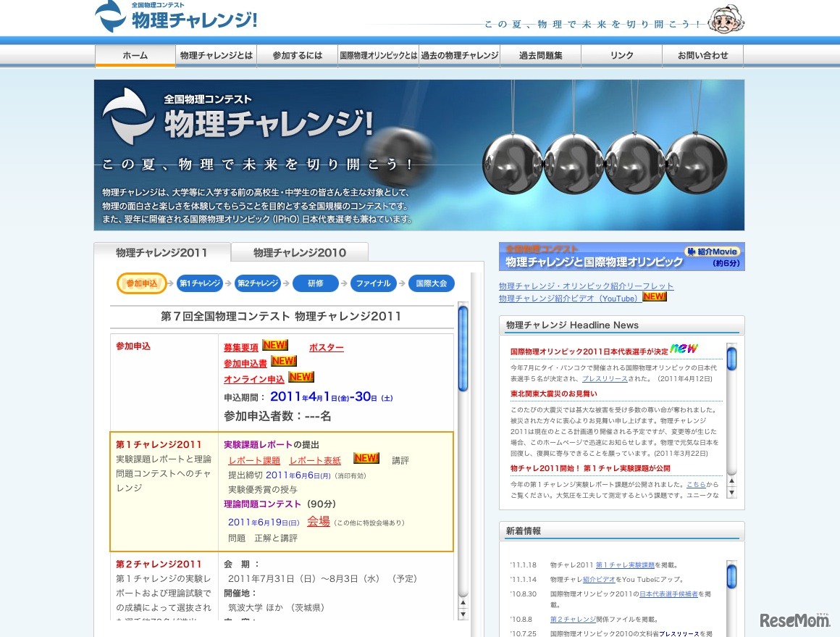Open the 募集要項 link

240,347
